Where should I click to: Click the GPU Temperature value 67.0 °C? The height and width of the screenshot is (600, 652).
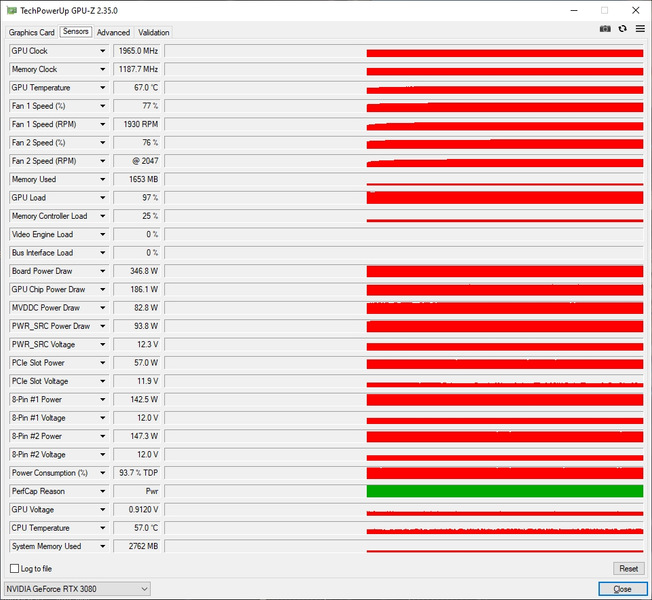point(137,87)
